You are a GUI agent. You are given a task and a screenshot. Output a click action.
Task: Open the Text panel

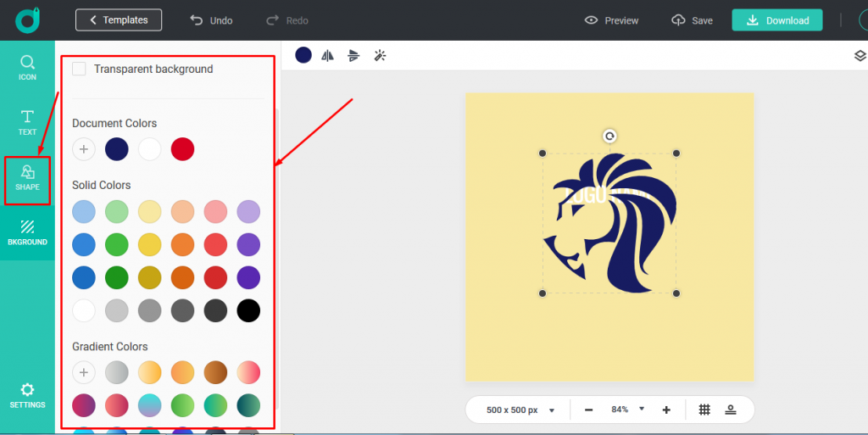[27, 122]
